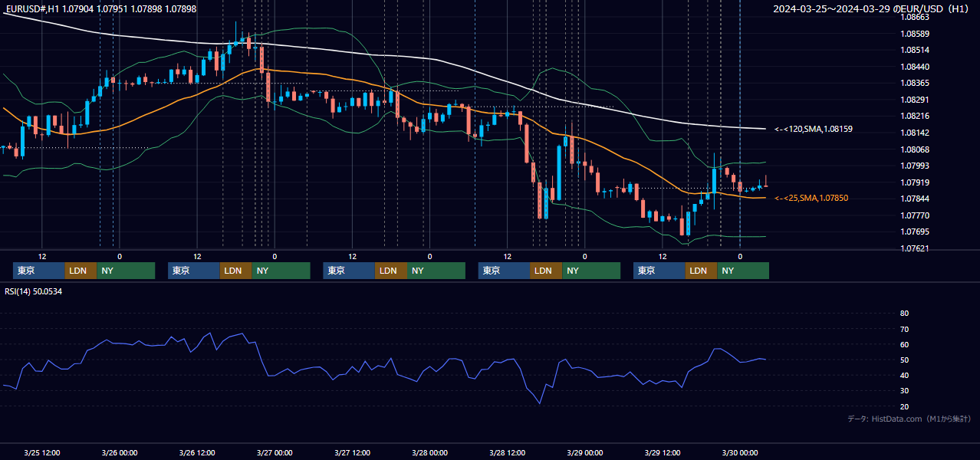Select price level 1.08142 on the axis
Image resolution: width=980 pixels, height=460 pixels.
pyautogui.click(x=916, y=133)
